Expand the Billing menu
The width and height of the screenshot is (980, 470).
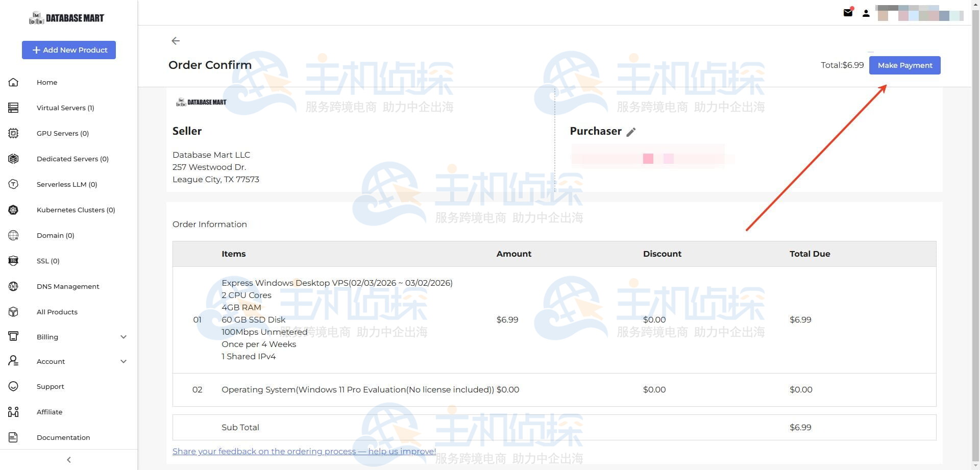coord(123,337)
